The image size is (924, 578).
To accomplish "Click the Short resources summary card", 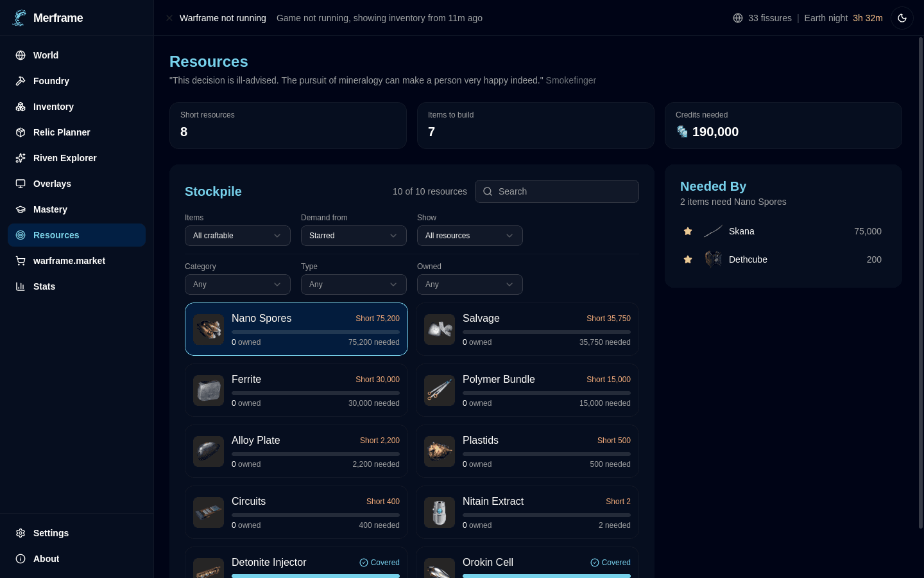I will tap(288, 125).
